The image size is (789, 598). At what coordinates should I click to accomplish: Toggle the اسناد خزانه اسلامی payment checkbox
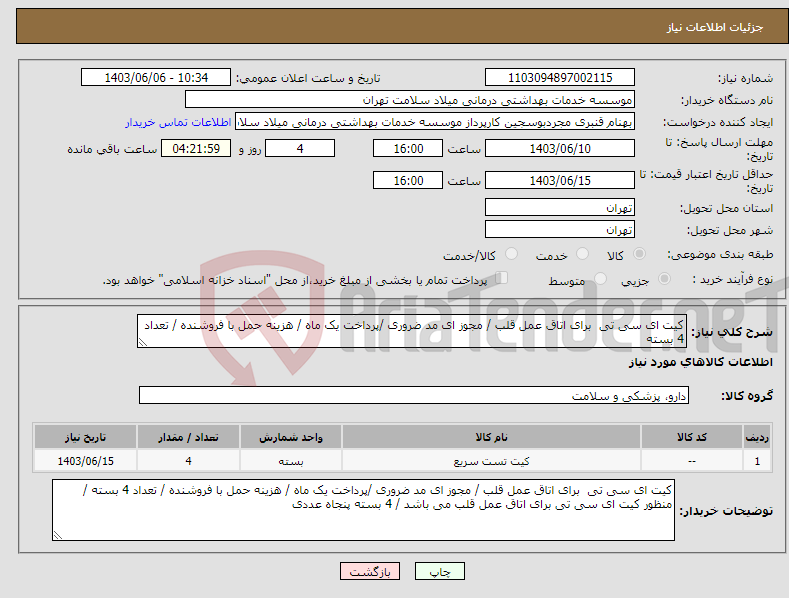pos(502,277)
